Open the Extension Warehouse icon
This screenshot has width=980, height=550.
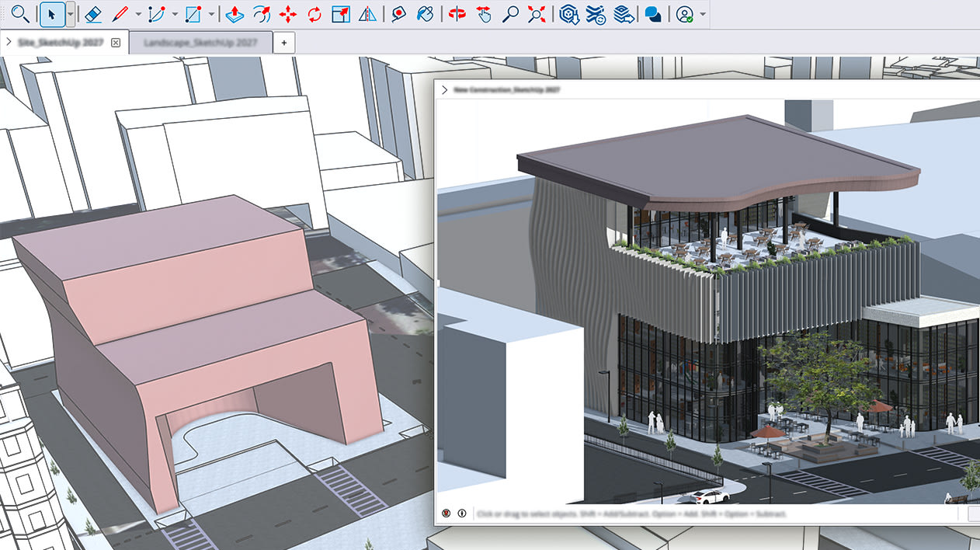point(596,14)
